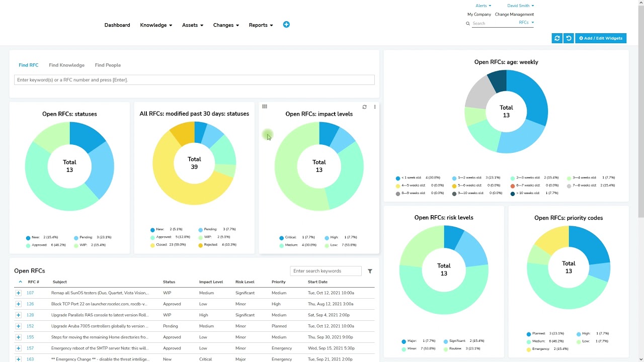Open the David Smith user menu

click(x=521, y=6)
